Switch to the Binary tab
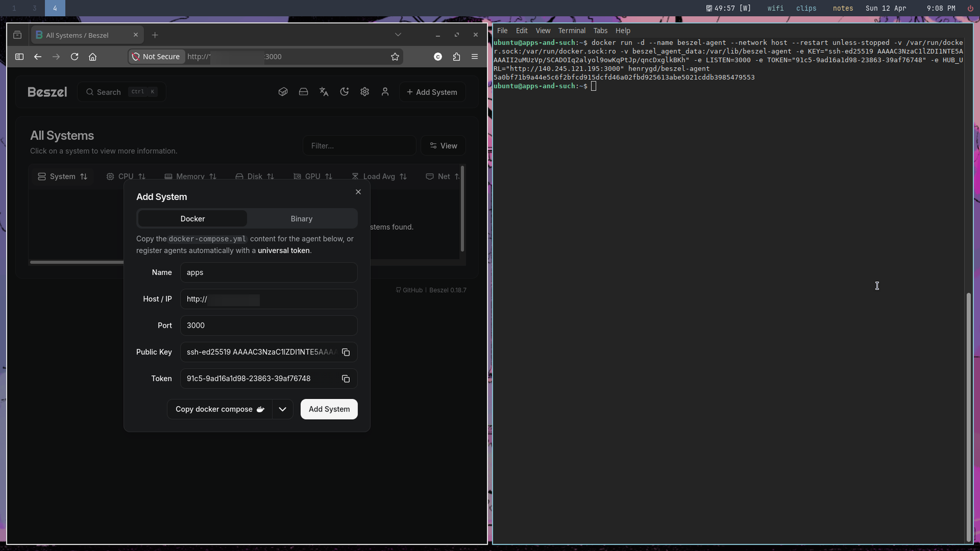The width and height of the screenshot is (980, 551). pos(302,218)
